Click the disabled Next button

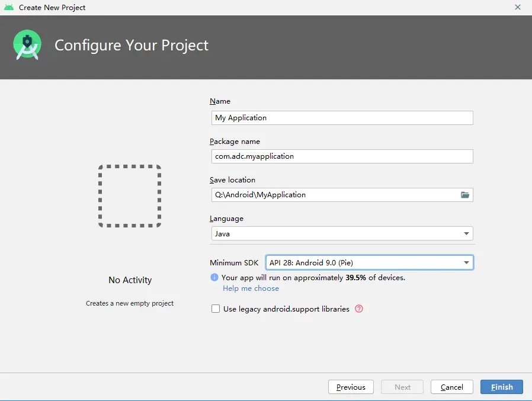pyautogui.click(x=402, y=387)
